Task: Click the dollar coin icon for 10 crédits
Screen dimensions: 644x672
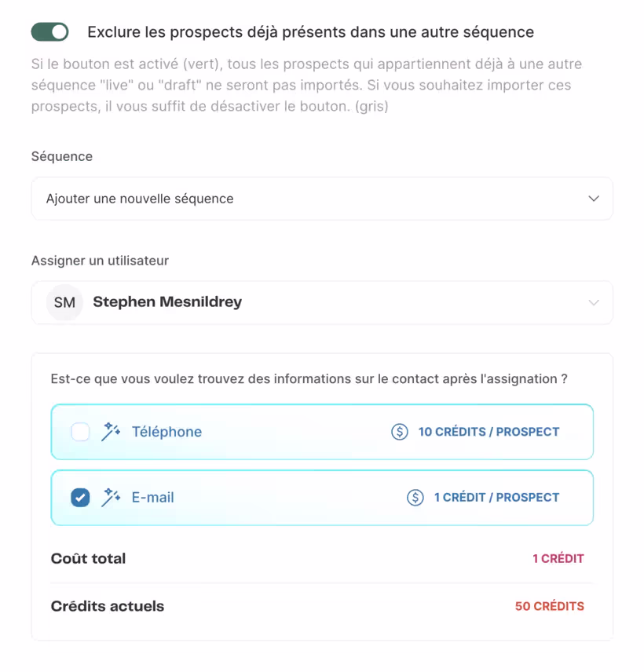Action: [400, 432]
